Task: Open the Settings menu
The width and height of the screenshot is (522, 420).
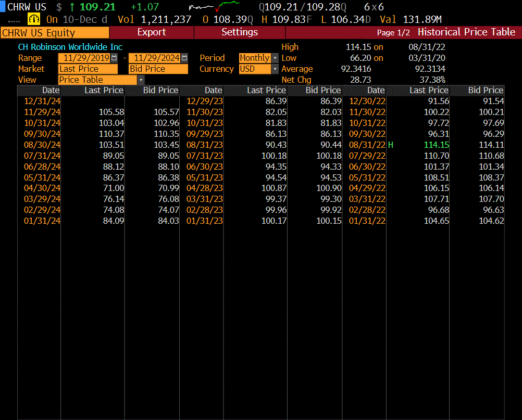Action: click(x=240, y=32)
